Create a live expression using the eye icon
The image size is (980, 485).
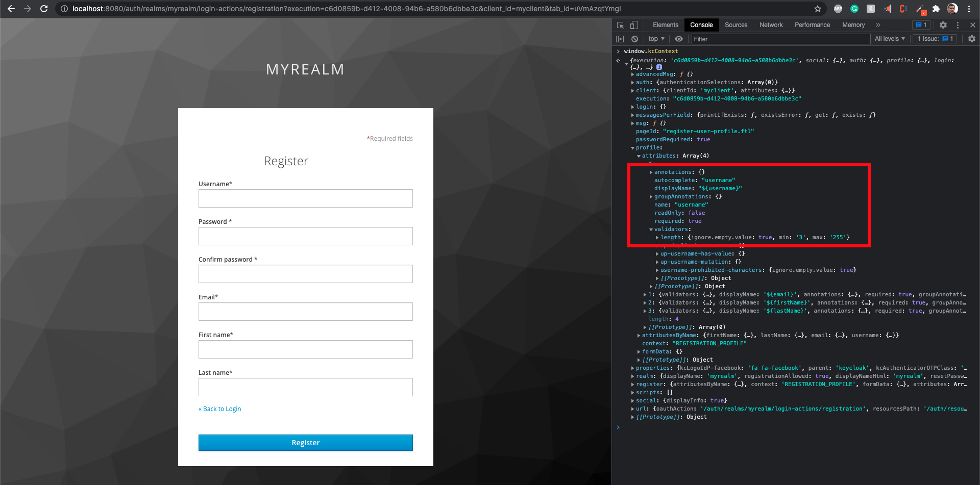(679, 39)
